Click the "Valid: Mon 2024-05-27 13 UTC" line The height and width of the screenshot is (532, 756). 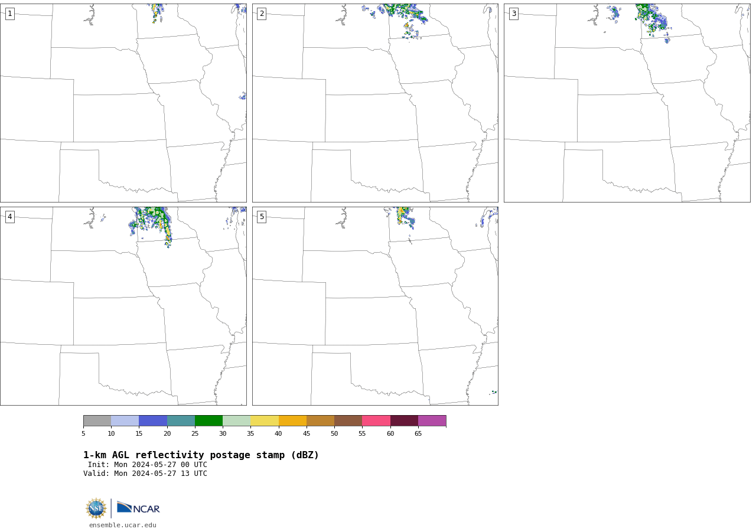pyautogui.click(x=145, y=474)
